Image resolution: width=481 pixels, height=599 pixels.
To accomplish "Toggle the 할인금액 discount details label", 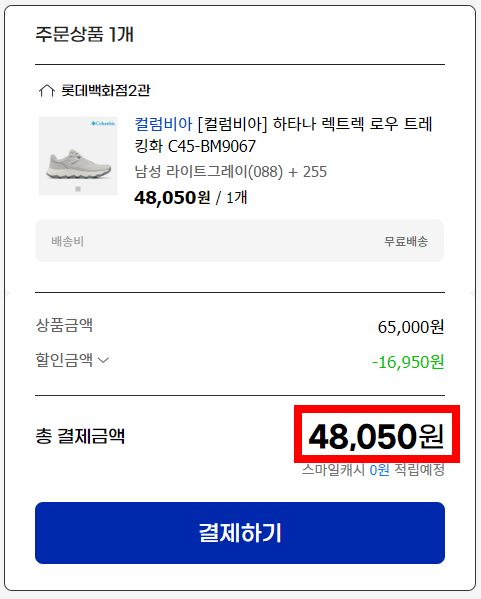I will pos(64,359).
